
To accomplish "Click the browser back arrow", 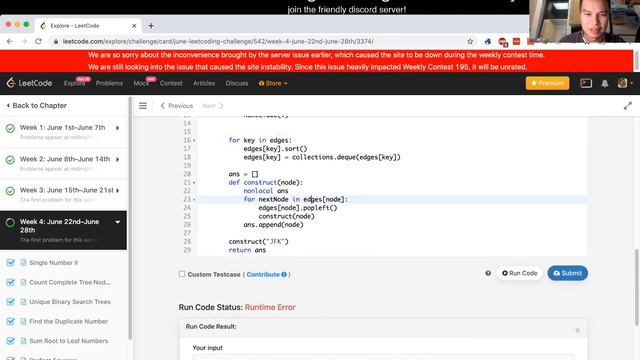I will (x=10, y=41).
